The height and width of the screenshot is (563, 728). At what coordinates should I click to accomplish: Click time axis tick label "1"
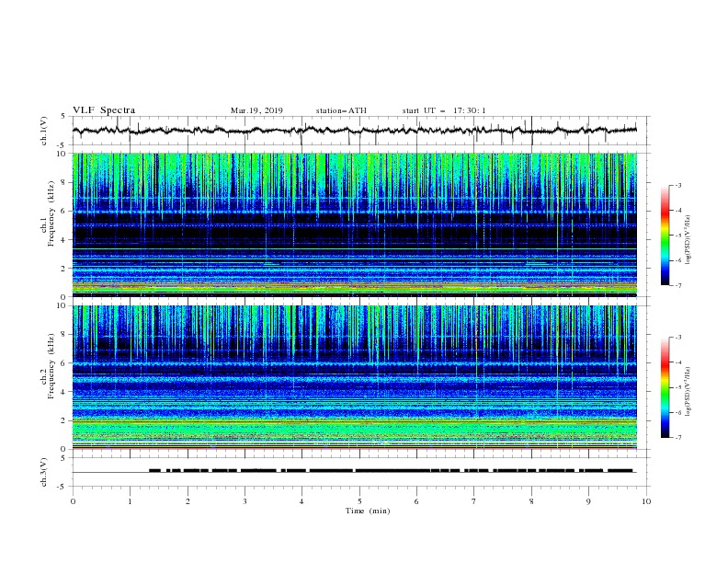tap(130, 501)
